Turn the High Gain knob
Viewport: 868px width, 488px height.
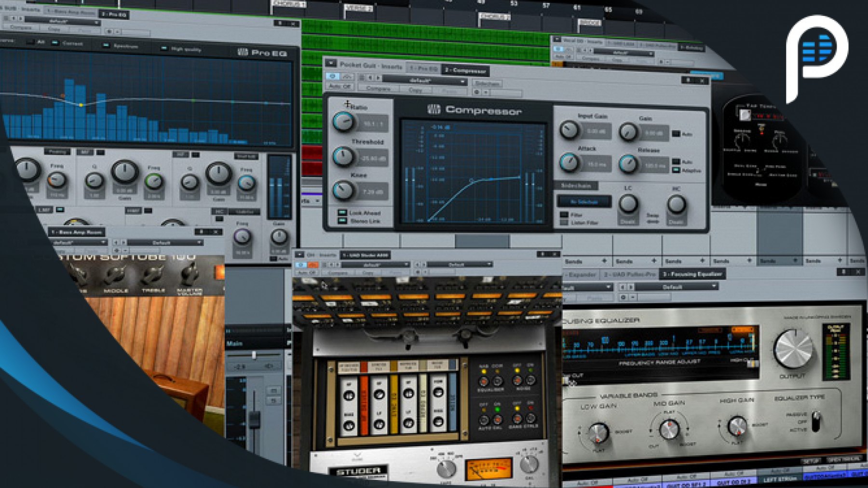[x=737, y=426]
